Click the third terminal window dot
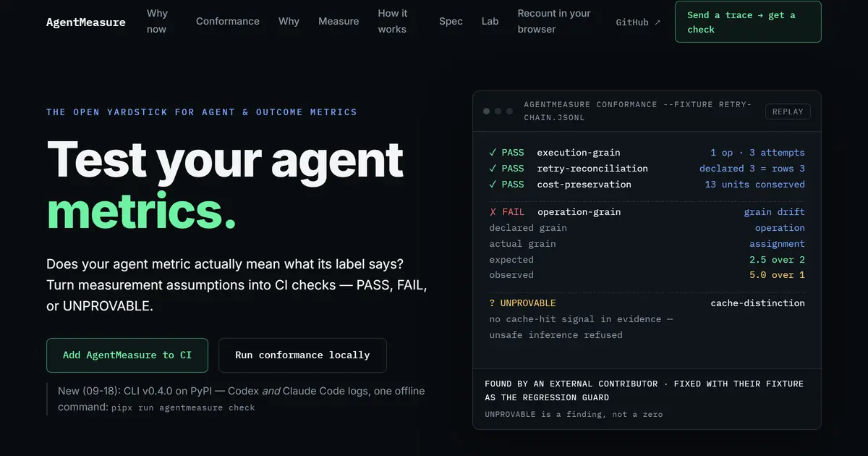This screenshot has width=868, height=456. (509, 111)
